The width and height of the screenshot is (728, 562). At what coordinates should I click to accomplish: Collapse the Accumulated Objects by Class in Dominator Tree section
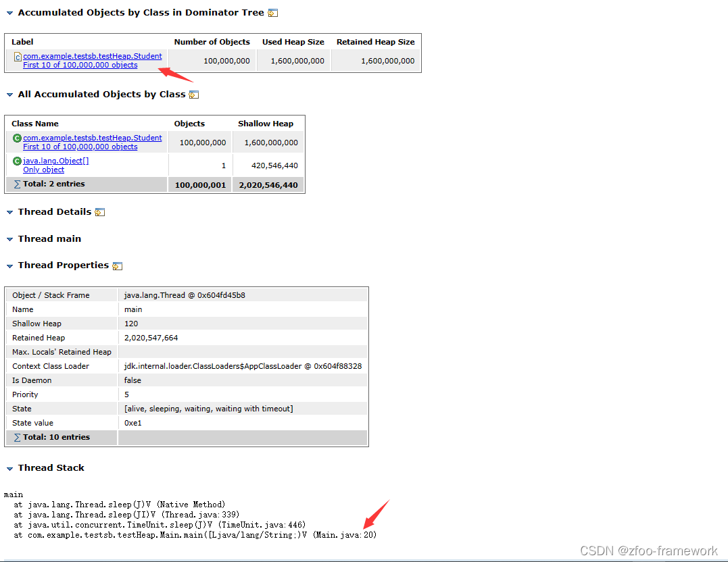pyautogui.click(x=9, y=12)
